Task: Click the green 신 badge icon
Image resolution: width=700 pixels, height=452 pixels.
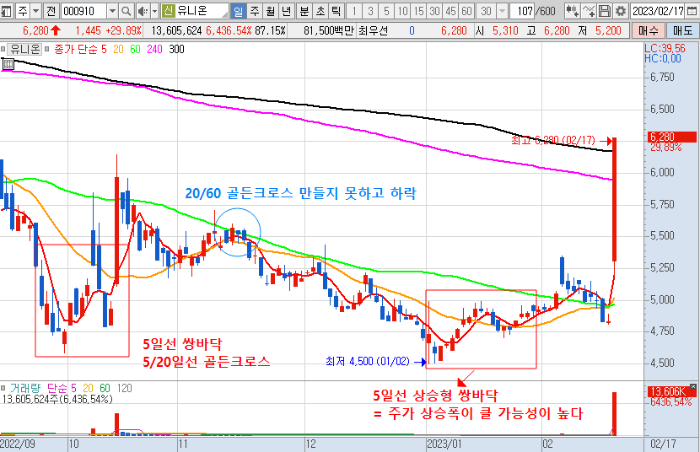Action: pyautogui.click(x=168, y=11)
